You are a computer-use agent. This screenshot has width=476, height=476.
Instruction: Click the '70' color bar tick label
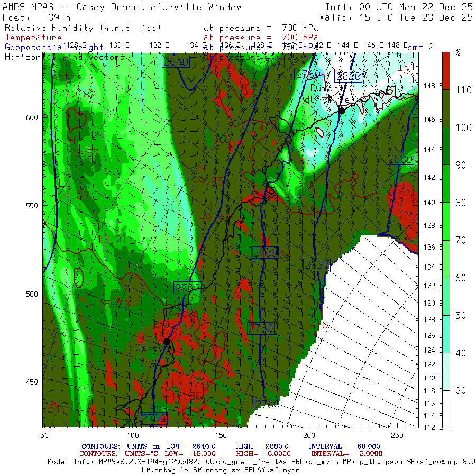coord(461,240)
